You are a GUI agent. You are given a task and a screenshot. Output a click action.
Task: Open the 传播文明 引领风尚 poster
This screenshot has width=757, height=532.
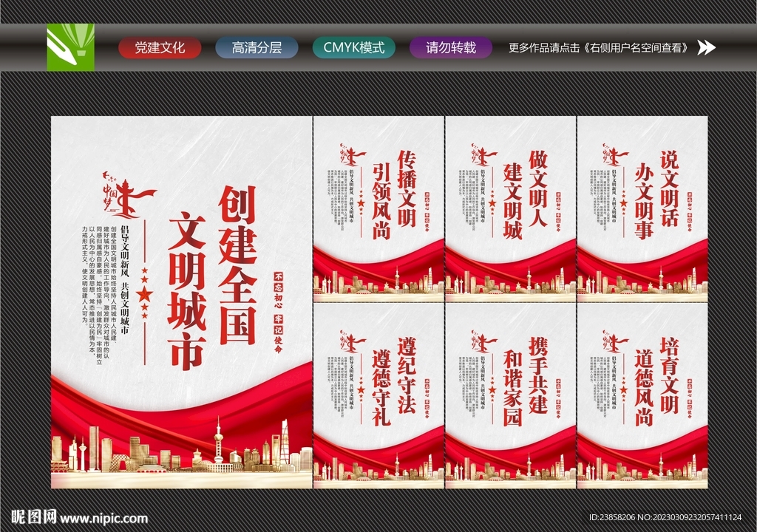point(378,209)
